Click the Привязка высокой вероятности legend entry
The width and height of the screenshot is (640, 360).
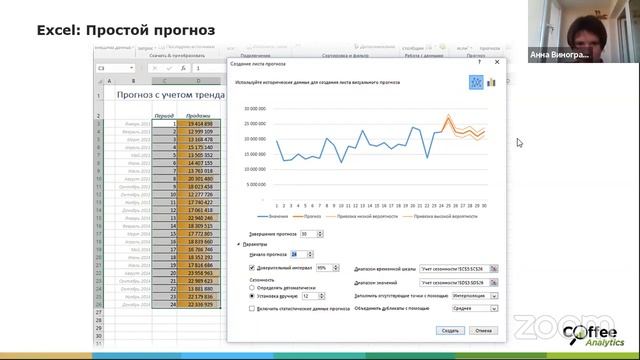click(x=440, y=216)
